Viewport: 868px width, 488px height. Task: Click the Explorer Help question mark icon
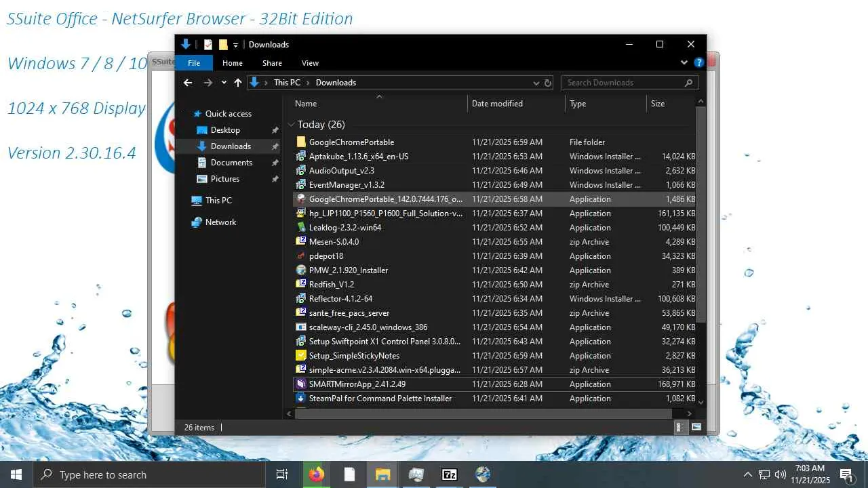(x=698, y=62)
